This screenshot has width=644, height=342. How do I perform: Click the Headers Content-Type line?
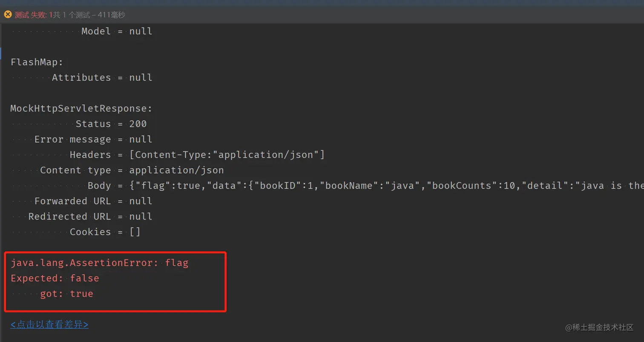(197, 155)
